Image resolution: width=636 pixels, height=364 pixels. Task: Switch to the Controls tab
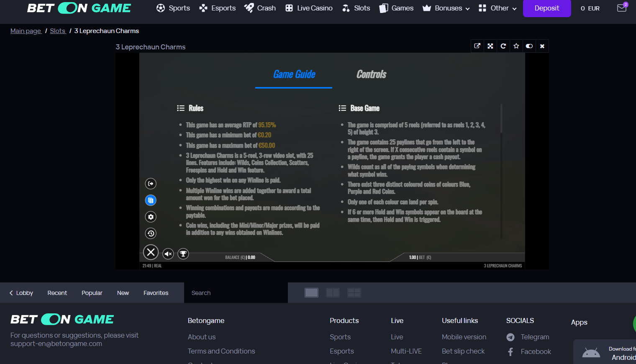pyautogui.click(x=371, y=74)
